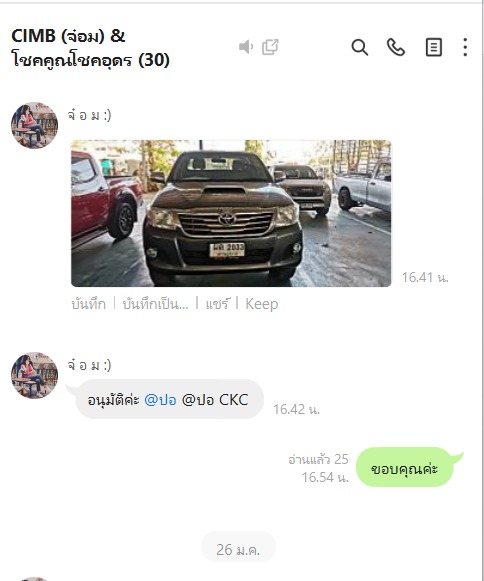Start a group call with the phone icon
Image resolution: width=484 pixels, height=581 pixels.
[396, 47]
